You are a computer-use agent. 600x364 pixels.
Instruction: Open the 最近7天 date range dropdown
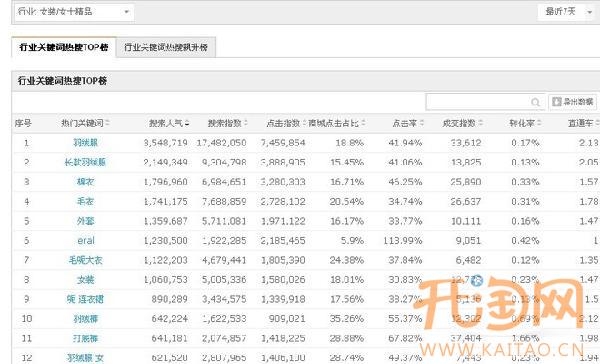pyautogui.click(x=568, y=12)
